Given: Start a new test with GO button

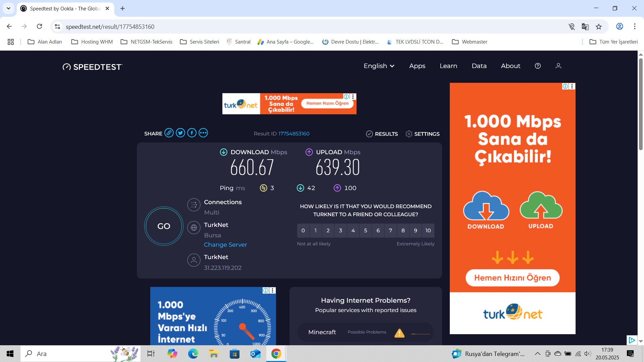Looking at the screenshot, I should coord(164,226).
